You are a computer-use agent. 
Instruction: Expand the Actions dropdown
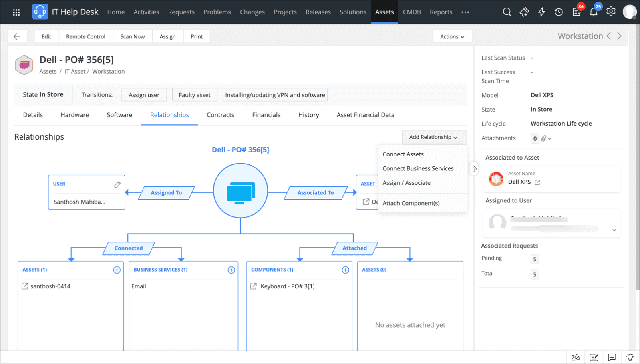click(452, 36)
